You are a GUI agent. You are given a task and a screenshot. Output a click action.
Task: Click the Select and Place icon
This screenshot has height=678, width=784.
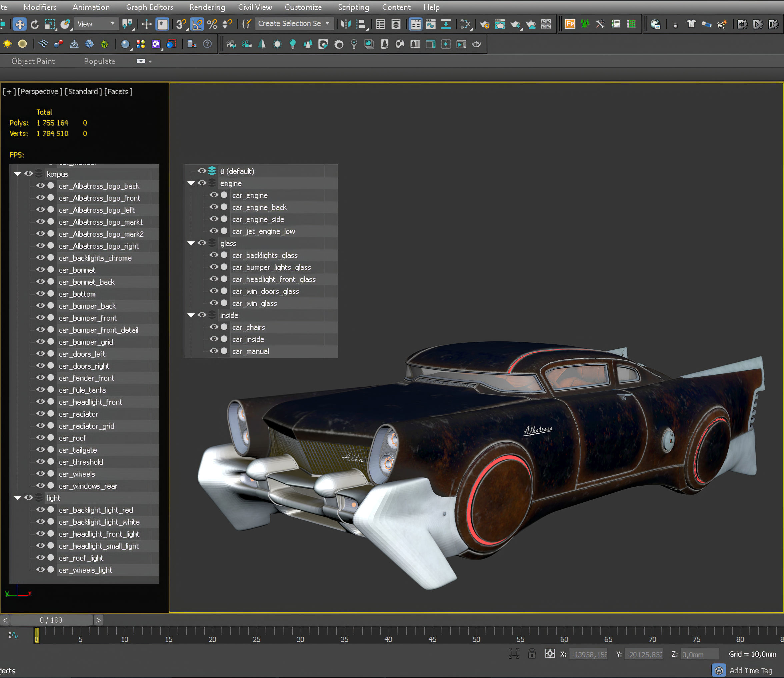coord(65,24)
